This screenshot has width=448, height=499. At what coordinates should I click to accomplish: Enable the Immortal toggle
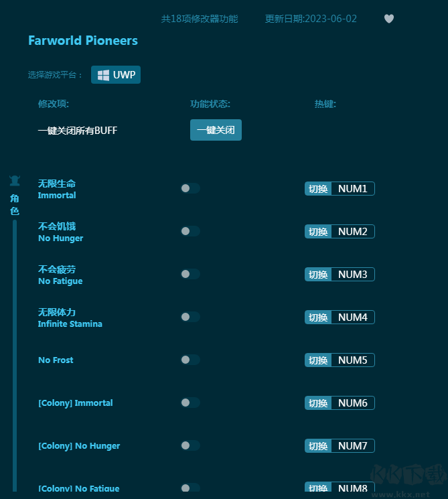click(x=190, y=188)
